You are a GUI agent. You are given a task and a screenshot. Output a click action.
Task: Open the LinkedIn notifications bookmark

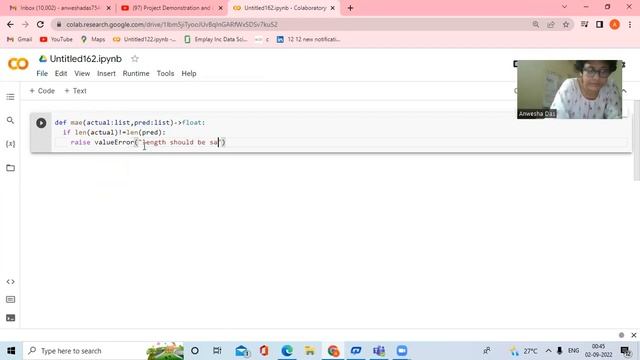pyautogui.click(x=308, y=39)
